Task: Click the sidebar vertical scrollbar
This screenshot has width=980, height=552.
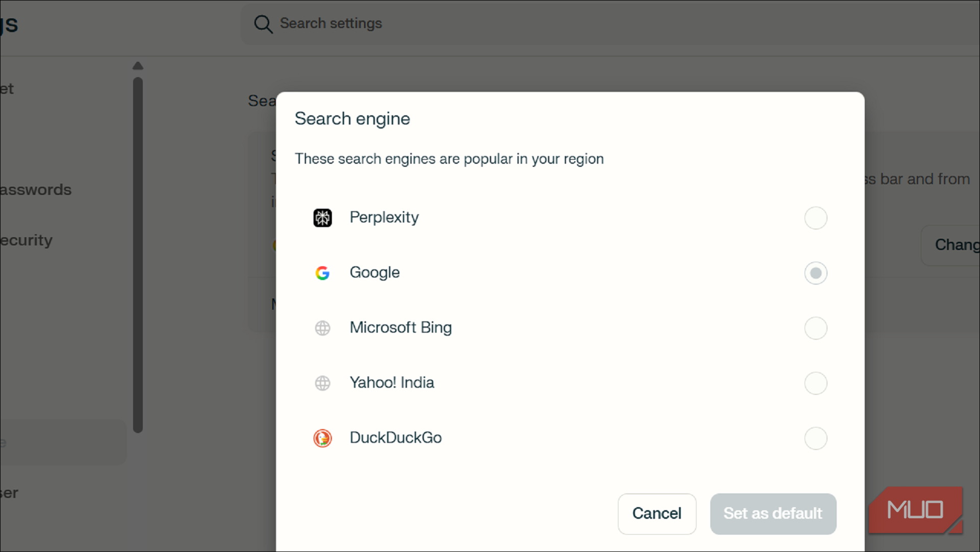Action: point(138,255)
